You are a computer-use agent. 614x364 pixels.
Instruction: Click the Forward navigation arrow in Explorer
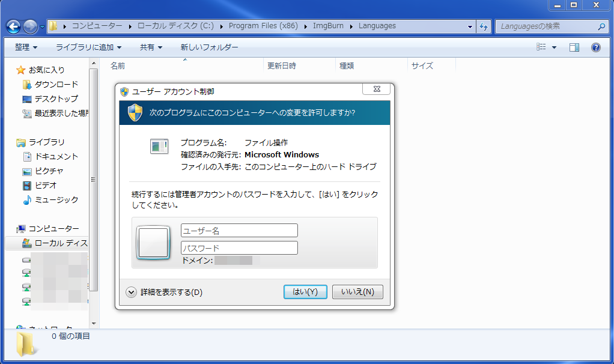click(30, 26)
